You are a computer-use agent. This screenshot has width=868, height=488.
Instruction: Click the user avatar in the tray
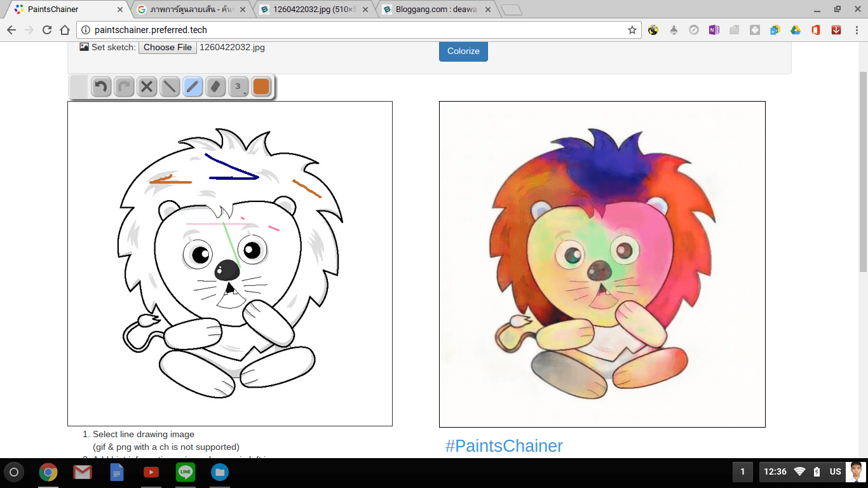[x=855, y=471]
